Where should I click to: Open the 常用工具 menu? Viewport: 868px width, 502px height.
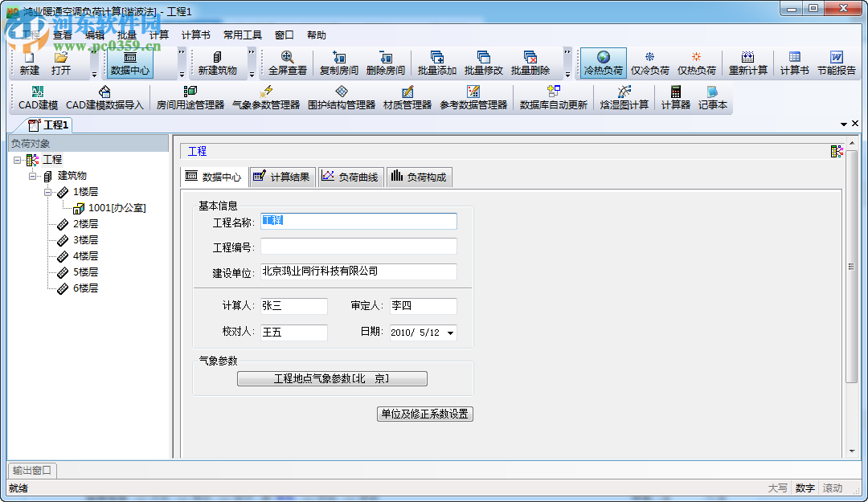pos(243,35)
